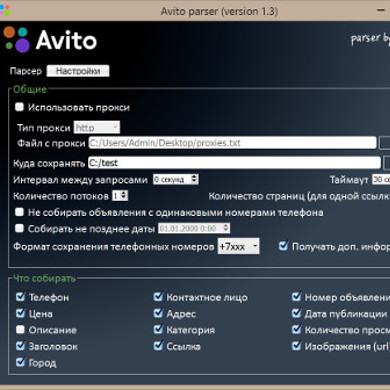Uncheck the Цена checkbox
The height and width of the screenshot is (390, 390).
pyautogui.click(x=20, y=313)
